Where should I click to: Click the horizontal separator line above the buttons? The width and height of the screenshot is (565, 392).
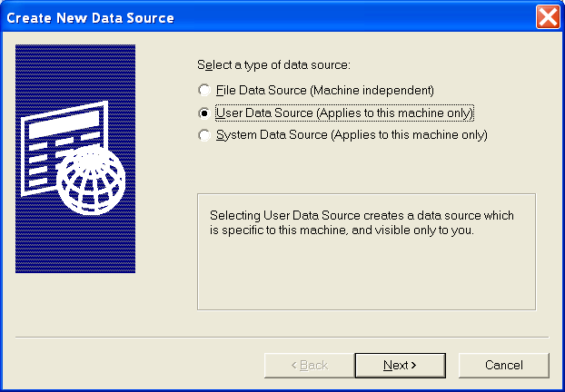pyautogui.click(x=282, y=338)
